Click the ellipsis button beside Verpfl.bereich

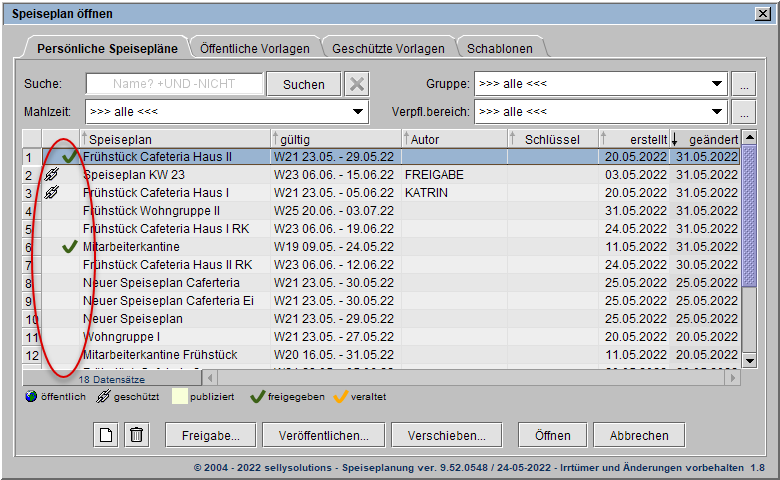[x=742, y=111]
